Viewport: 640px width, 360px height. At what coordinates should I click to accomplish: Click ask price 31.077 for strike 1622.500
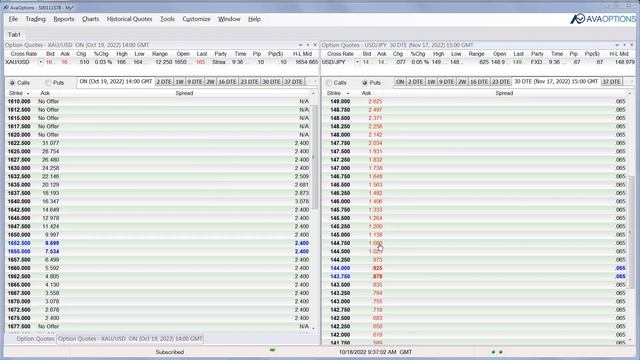(50, 143)
